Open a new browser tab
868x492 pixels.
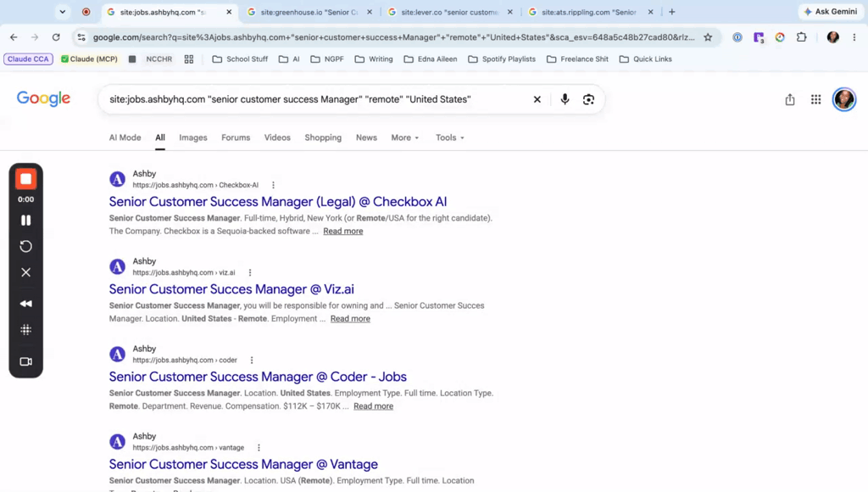(x=672, y=12)
